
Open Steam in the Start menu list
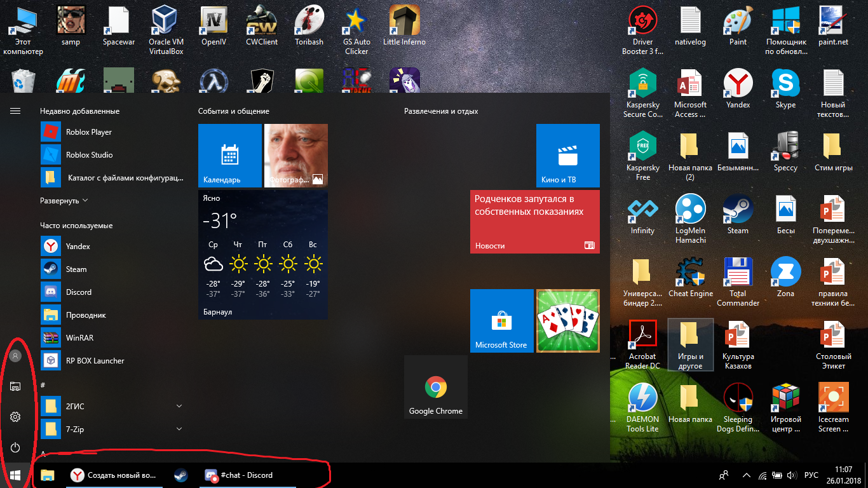point(113,269)
